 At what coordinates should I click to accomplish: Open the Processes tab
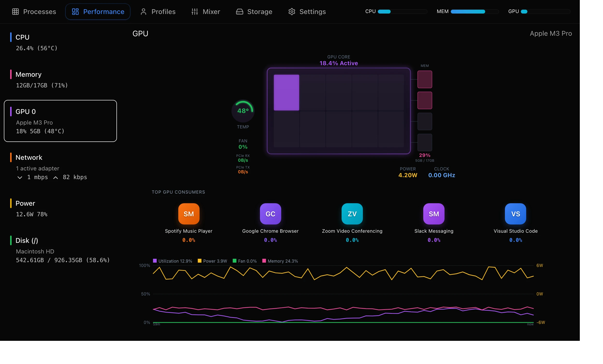click(34, 12)
